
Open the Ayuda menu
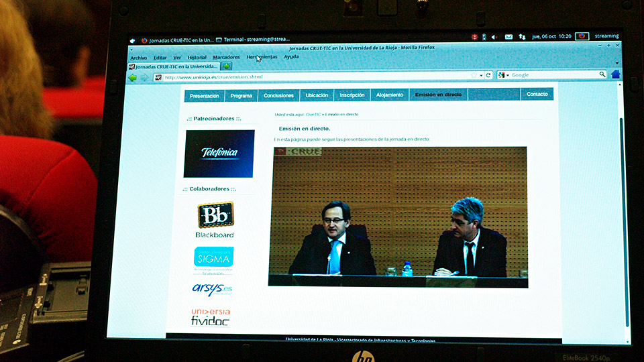point(291,56)
